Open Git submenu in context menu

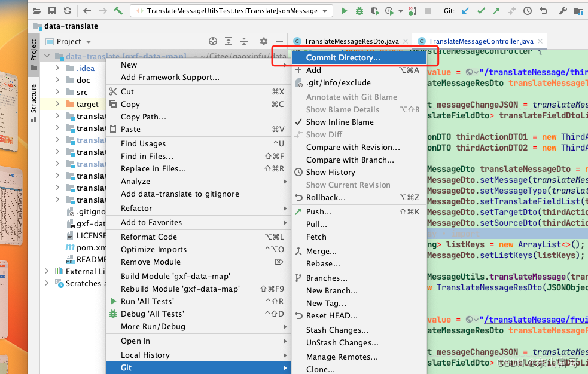tap(199, 367)
